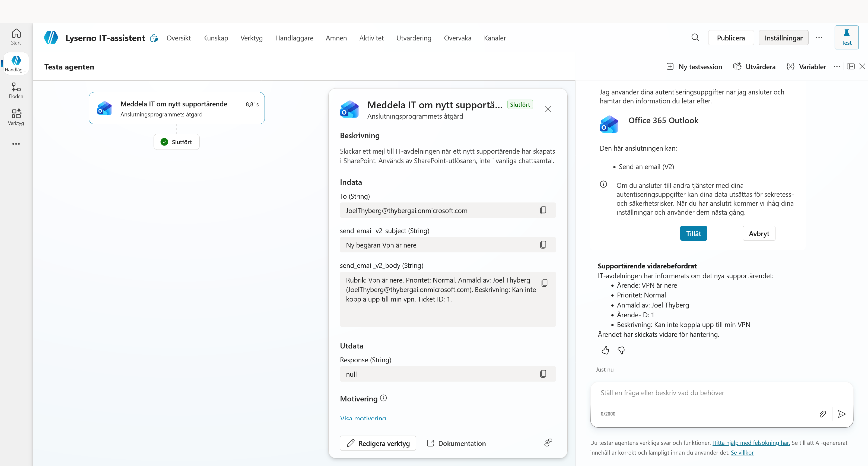
Task: Click the chat input field
Action: [722, 393]
